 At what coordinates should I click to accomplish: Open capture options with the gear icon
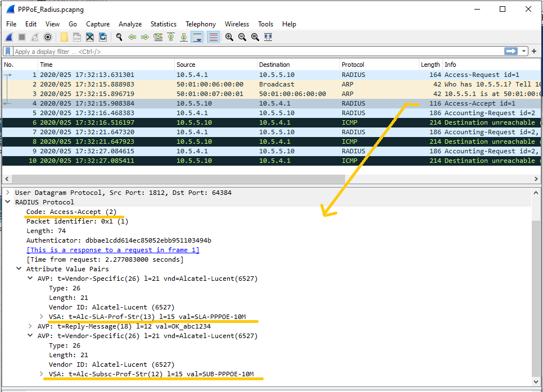click(x=47, y=37)
